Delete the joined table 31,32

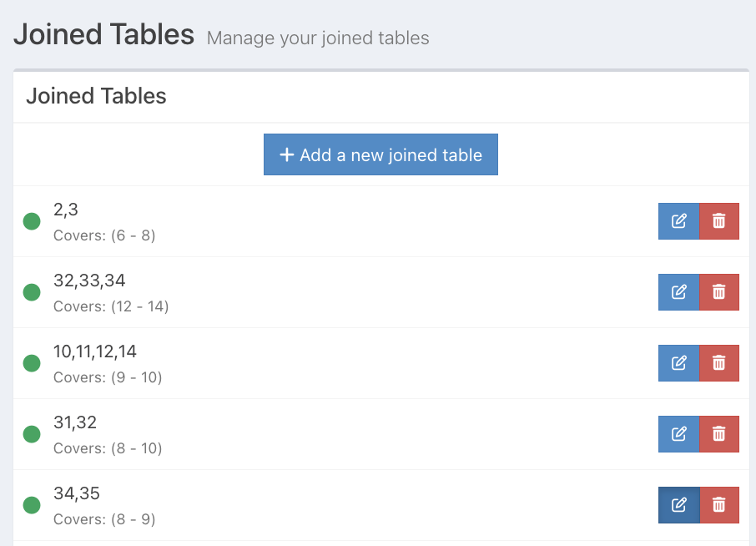click(718, 434)
